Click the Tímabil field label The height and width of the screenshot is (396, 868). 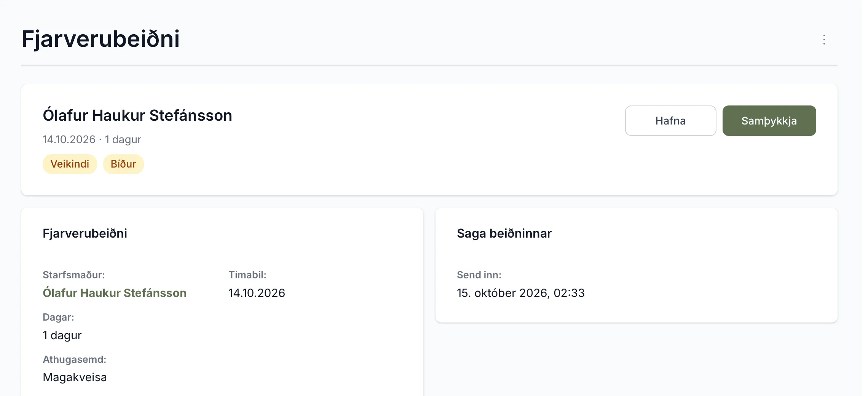pyautogui.click(x=247, y=275)
